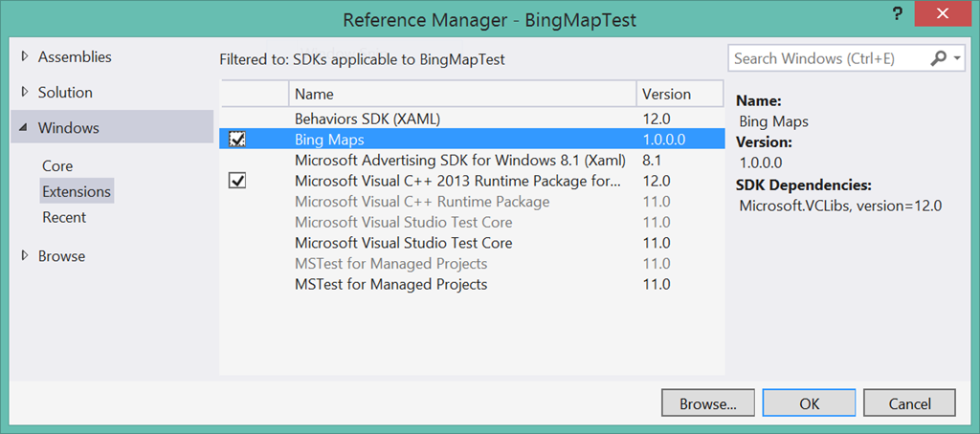Close the Reference Manager dialog
The image size is (980, 434).
click(x=942, y=13)
